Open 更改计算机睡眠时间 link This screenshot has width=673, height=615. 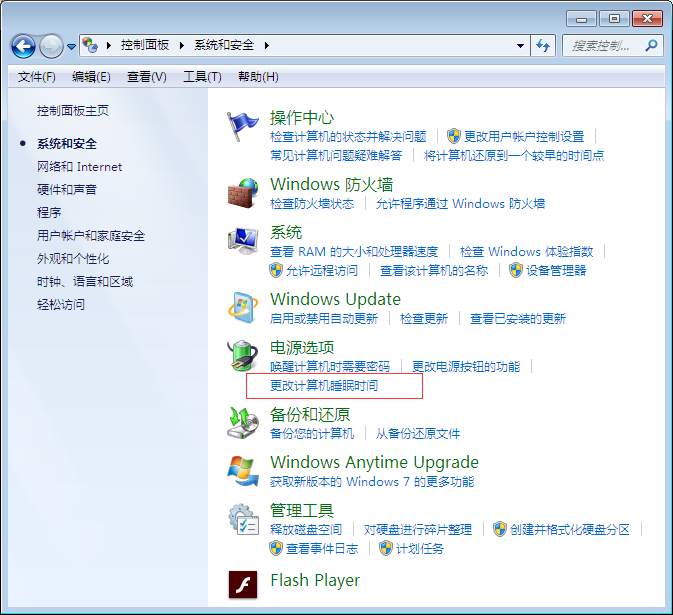point(324,385)
